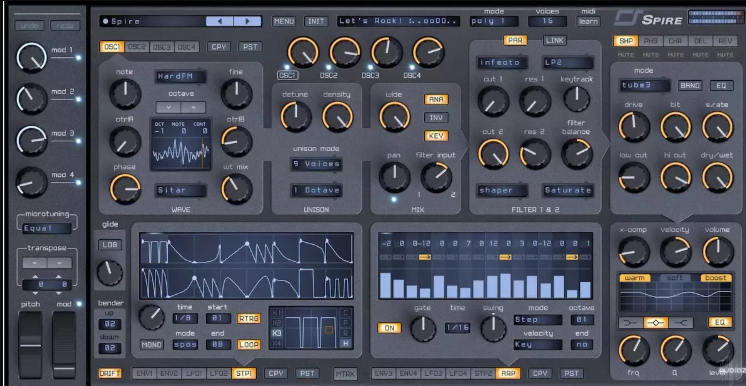Open the MTRX matrix tab
Viewport: 746px width, 386px height.
(345, 374)
